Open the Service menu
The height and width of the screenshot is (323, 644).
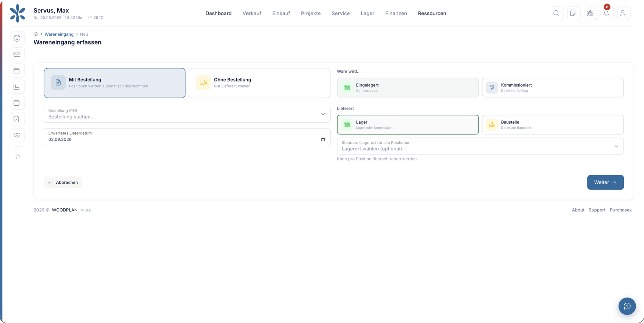pos(341,13)
